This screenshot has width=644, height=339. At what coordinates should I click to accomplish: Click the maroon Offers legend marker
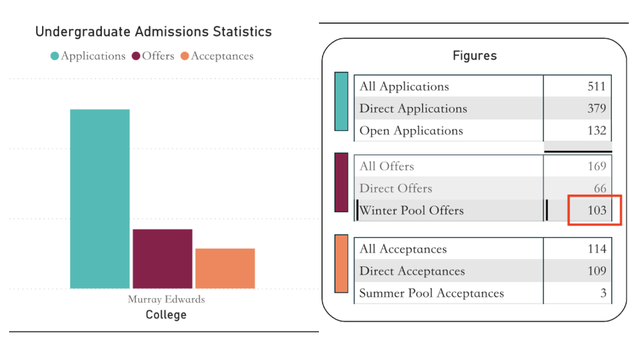click(137, 56)
